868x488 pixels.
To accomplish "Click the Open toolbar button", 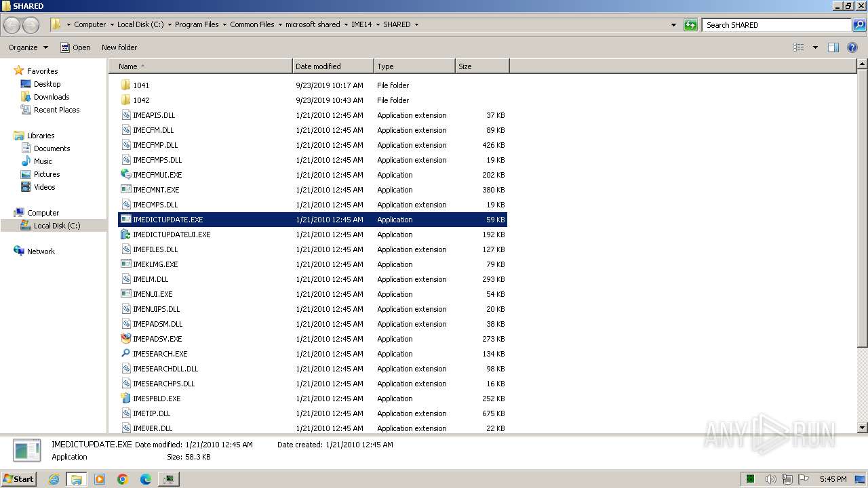I will [75, 47].
